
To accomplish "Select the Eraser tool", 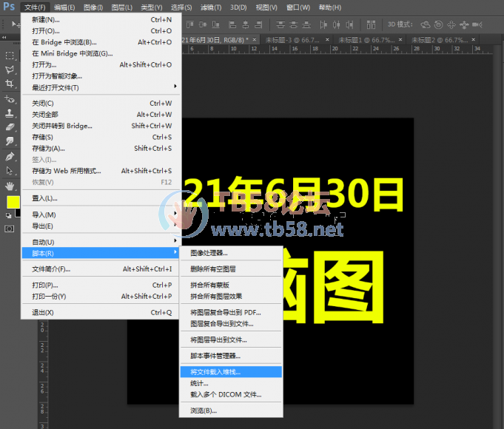I will click(10, 127).
